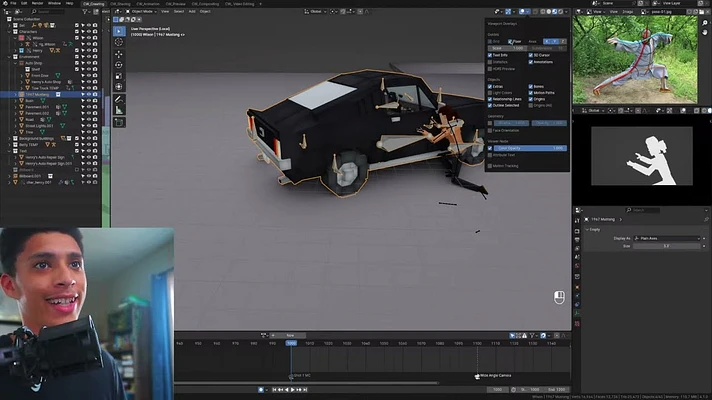
Task: Open the Object Mode dropdown
Action: tap(141, 11)
